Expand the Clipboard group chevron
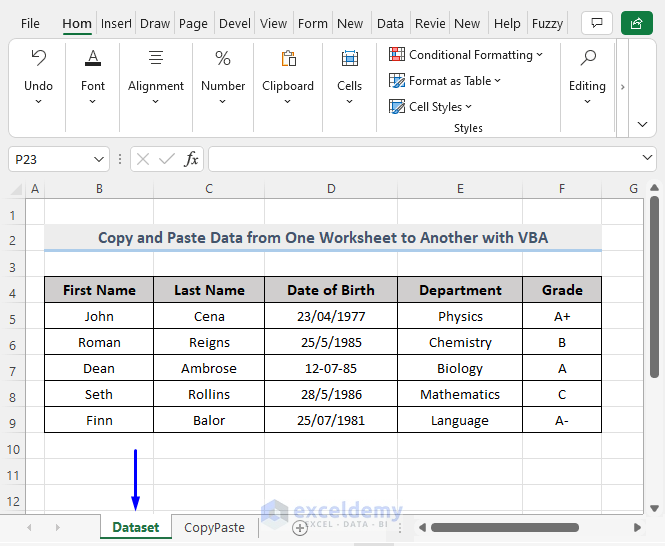 [x=287, y=101]
